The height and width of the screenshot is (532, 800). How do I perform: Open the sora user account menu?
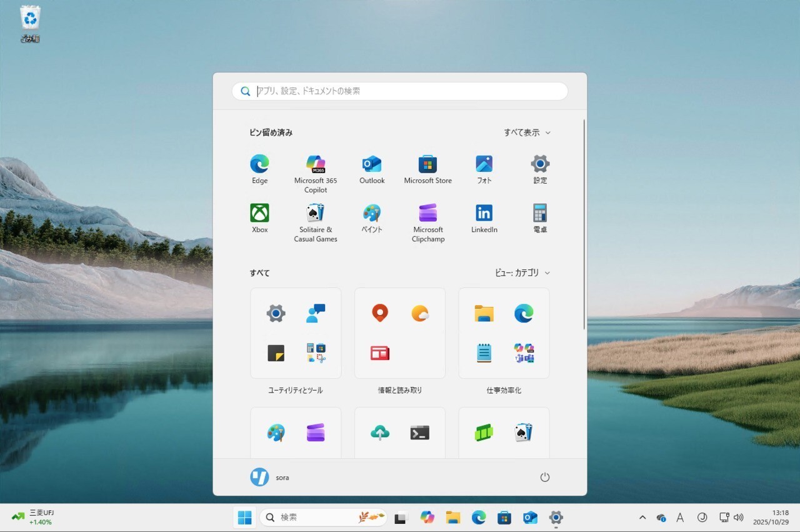[270, 477]
